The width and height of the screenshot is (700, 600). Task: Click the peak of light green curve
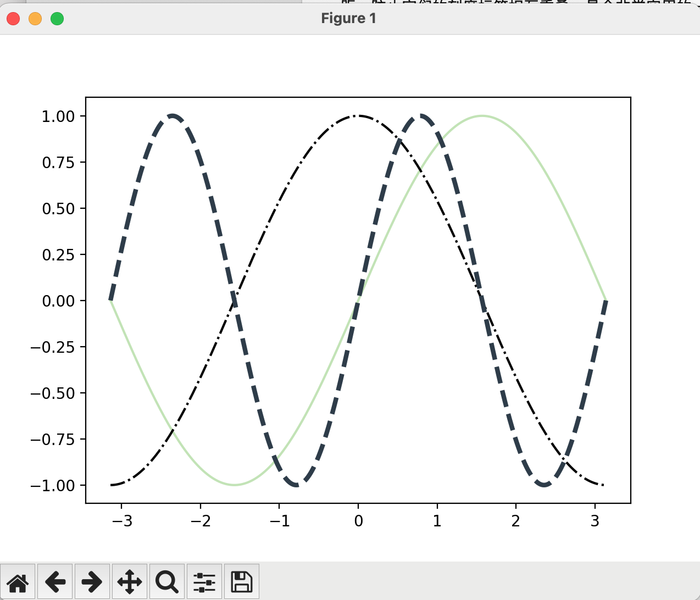pos(482,116)
